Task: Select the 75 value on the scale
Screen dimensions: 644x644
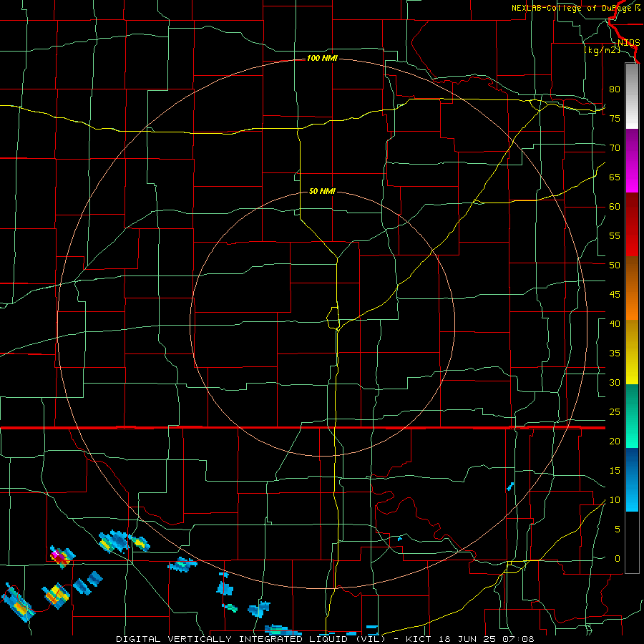Action: (x=615, y=118)
